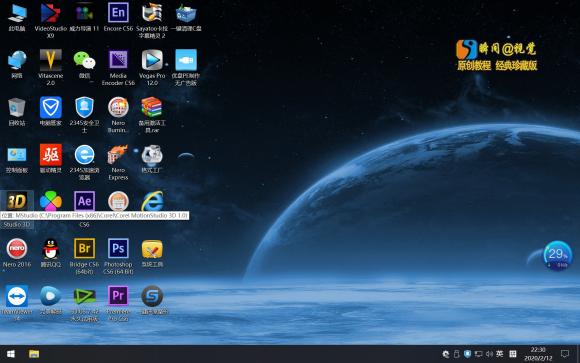The height and width of the screenshot is (363, 580).
Task: Open the black round S icon shortcut
Action: pyautogui.click(x=152, y=296)
